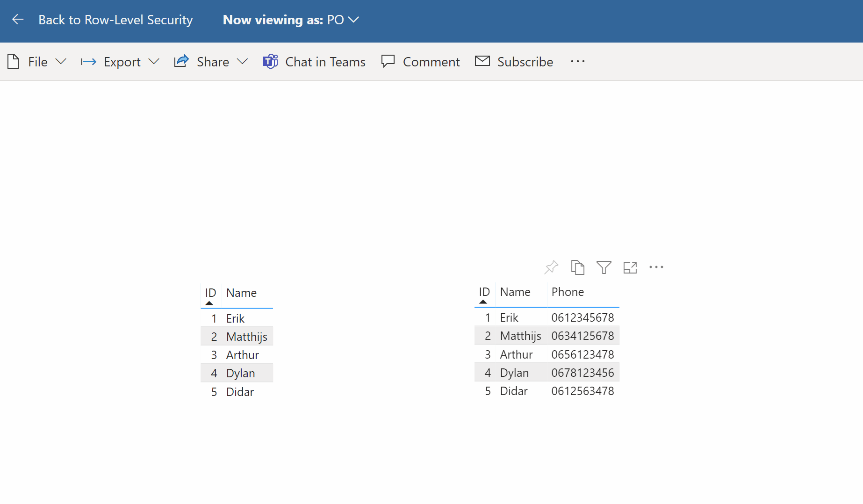Viewport: 863px width, 504px height.
Task: Open toolbar more options ellipsis
Action: click(x=577, y=62)
